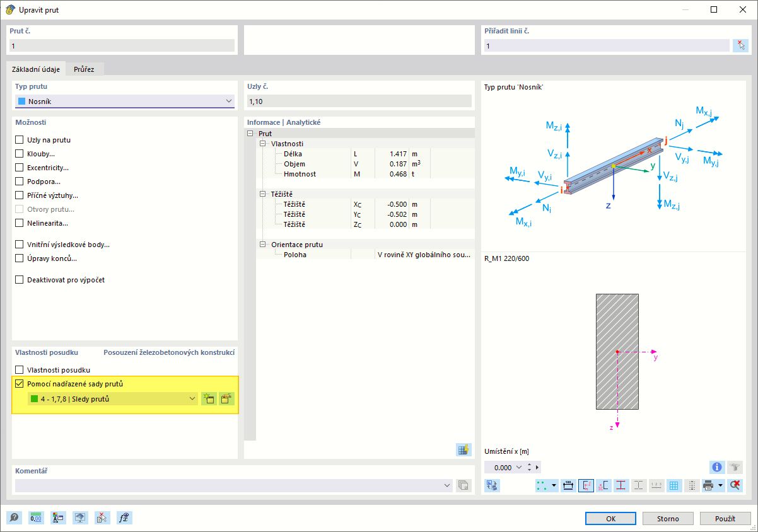758x532 pixels.
Task: Toggle blue grid display icon
Action: pos(674,485)
